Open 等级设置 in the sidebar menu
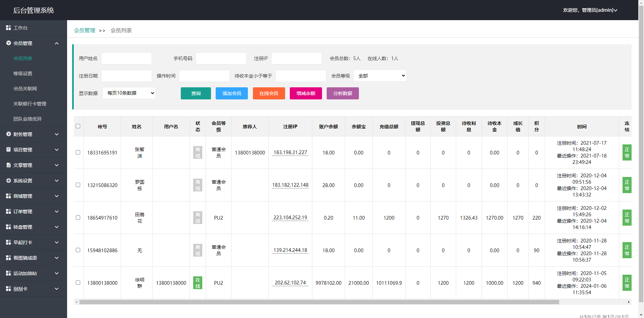The width and height of the screenshot is (644, 318). tap(23, 74)
